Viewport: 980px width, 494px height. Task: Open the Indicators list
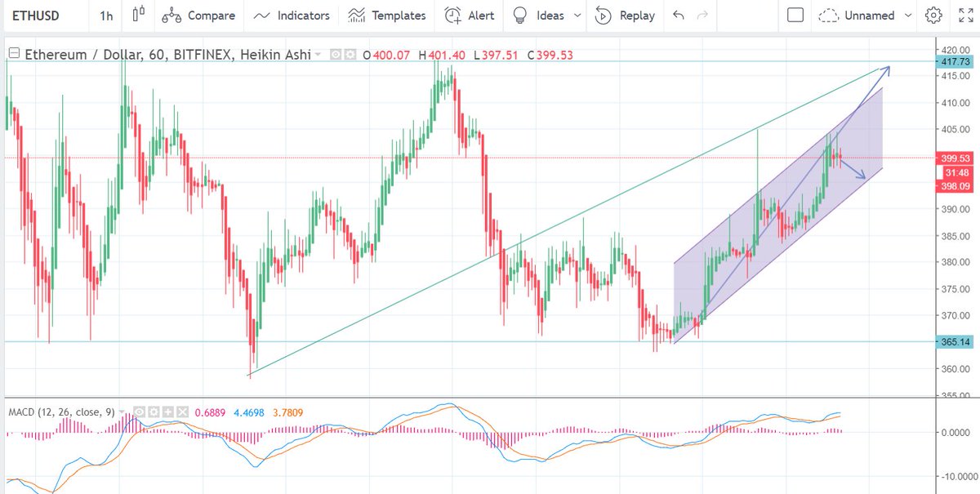click(292, 16)
